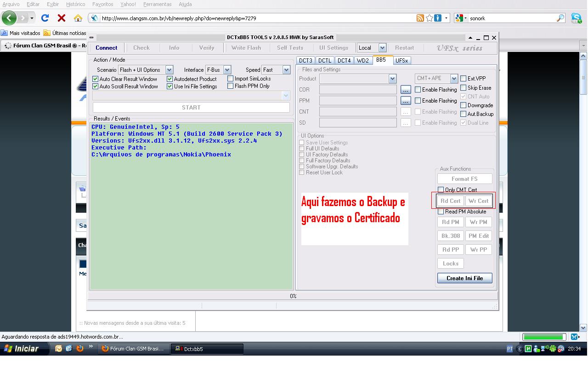588x368 pixels.
Task: Toggle Auto Scroll Result Window
Action: coord(96,86)
